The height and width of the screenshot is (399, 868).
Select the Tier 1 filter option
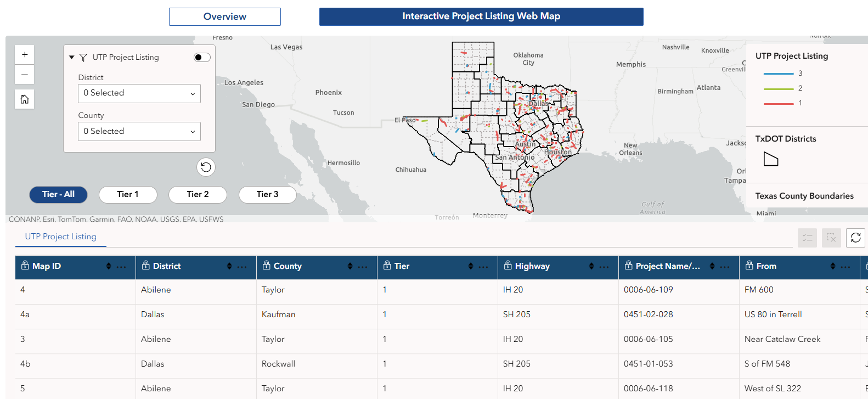click(x=128, y=194)
